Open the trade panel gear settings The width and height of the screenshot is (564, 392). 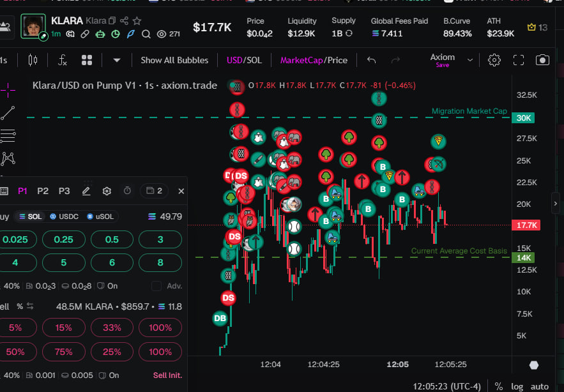pos(107,191)
